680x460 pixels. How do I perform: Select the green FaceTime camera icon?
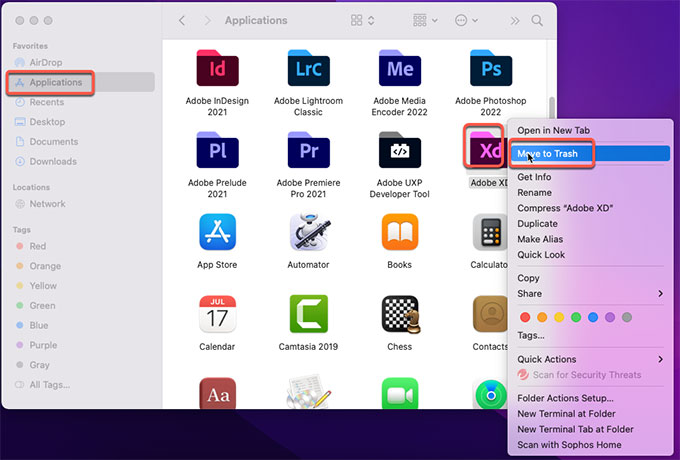(399, 393)
